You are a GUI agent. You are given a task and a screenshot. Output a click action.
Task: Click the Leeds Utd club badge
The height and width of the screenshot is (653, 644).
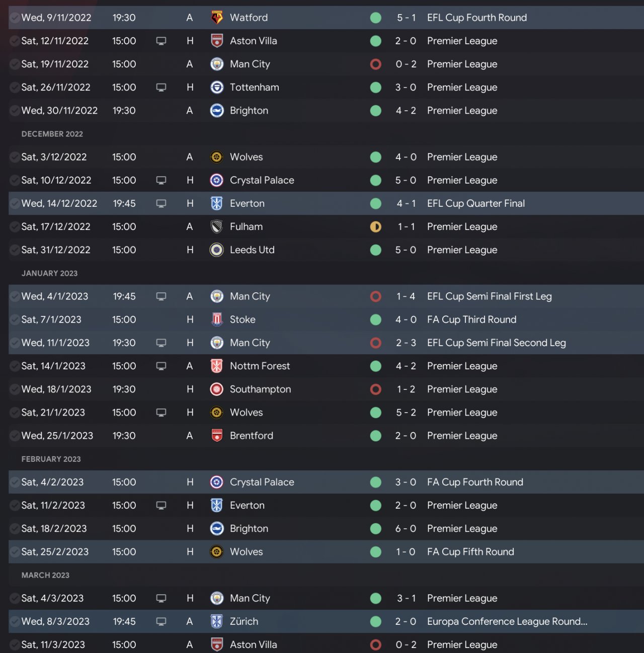[217, 250]
